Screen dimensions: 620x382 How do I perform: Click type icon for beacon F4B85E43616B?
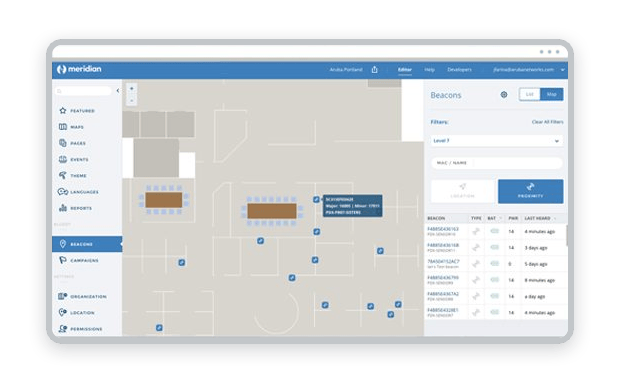[476, 248]
